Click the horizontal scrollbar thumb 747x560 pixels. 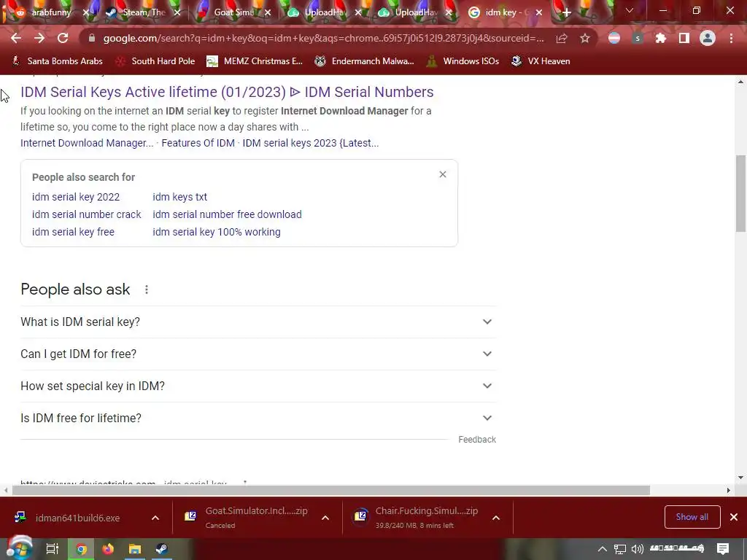click(331, 490)
